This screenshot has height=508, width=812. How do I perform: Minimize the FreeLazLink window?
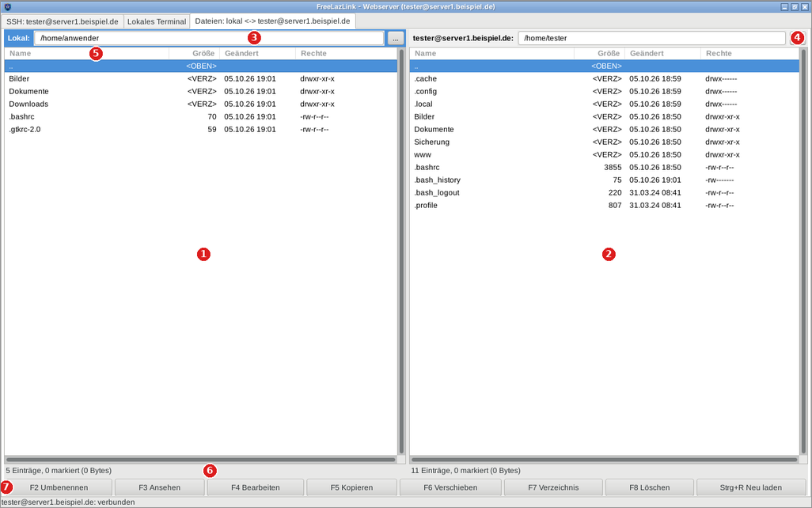[x=784, y=7]
